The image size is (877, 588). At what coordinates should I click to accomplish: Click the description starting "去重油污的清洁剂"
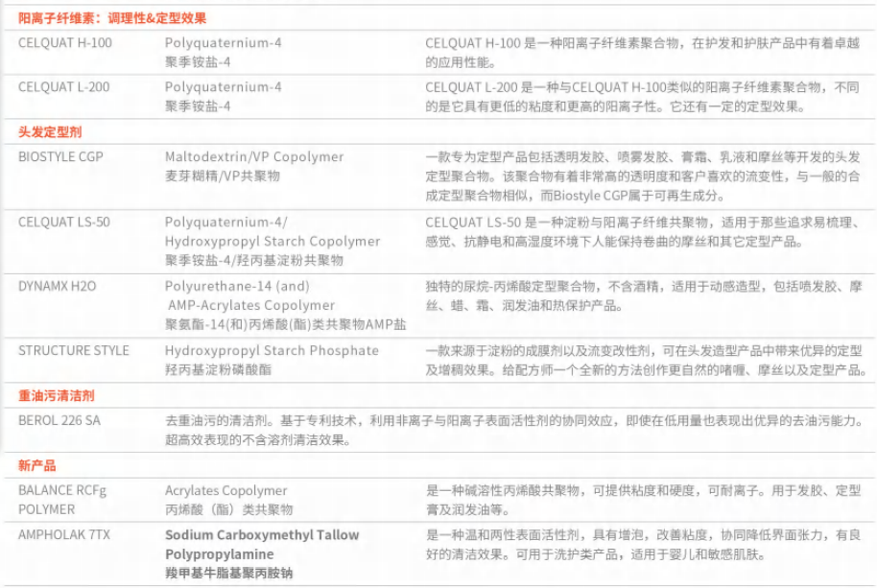click(514, 431)
